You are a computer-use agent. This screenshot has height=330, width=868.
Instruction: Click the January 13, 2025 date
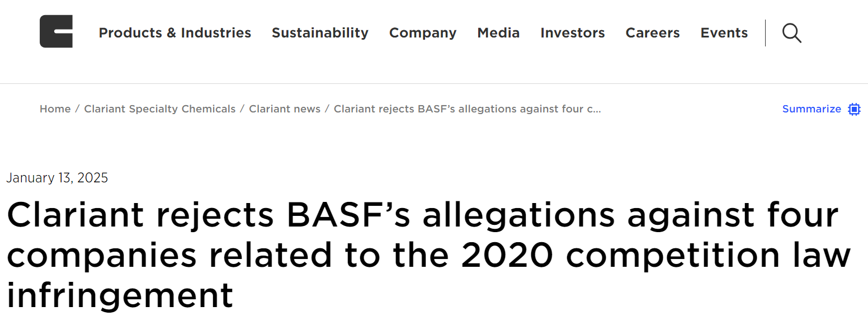point(57,178)
